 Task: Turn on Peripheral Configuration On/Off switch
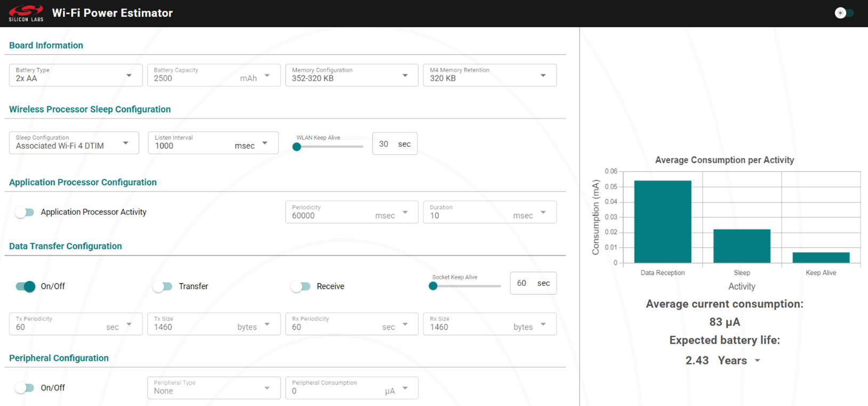coord(25,388)
